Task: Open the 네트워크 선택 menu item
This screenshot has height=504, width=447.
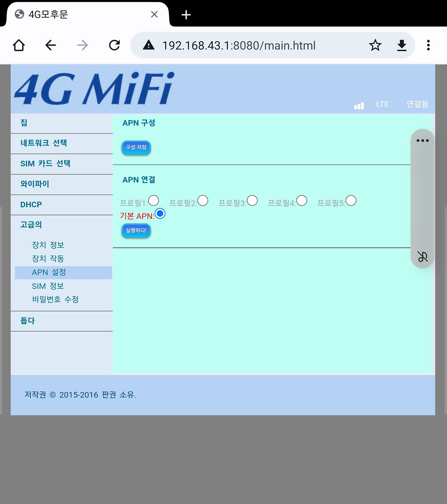Action: tap(62, 143)
